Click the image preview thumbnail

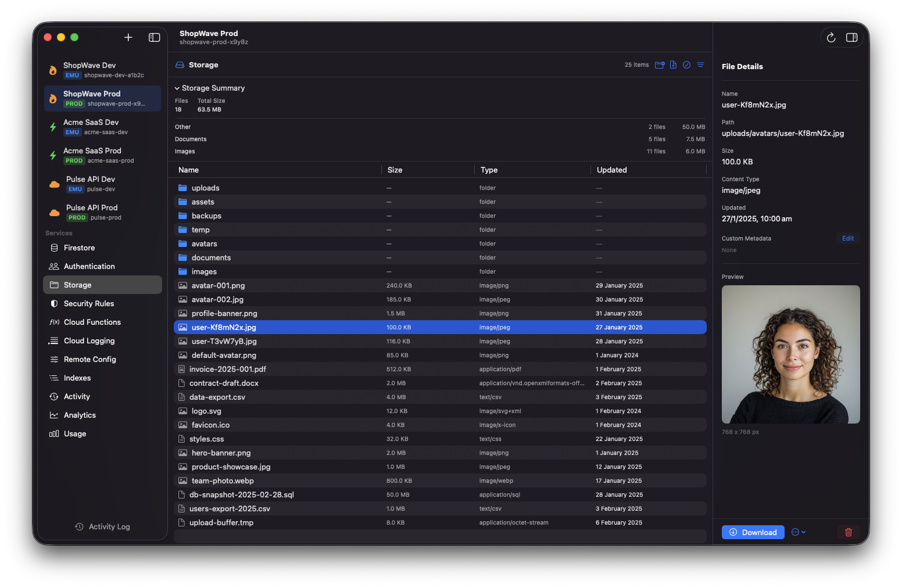pyautogui.click(x=790, y=354)
